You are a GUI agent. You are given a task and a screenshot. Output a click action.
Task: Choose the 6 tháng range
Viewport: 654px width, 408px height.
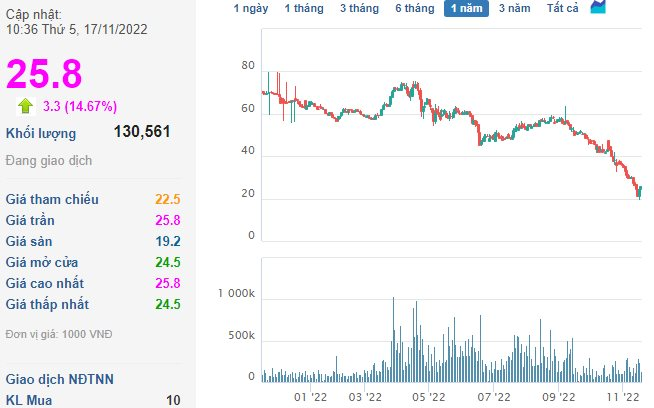point(414,9)
